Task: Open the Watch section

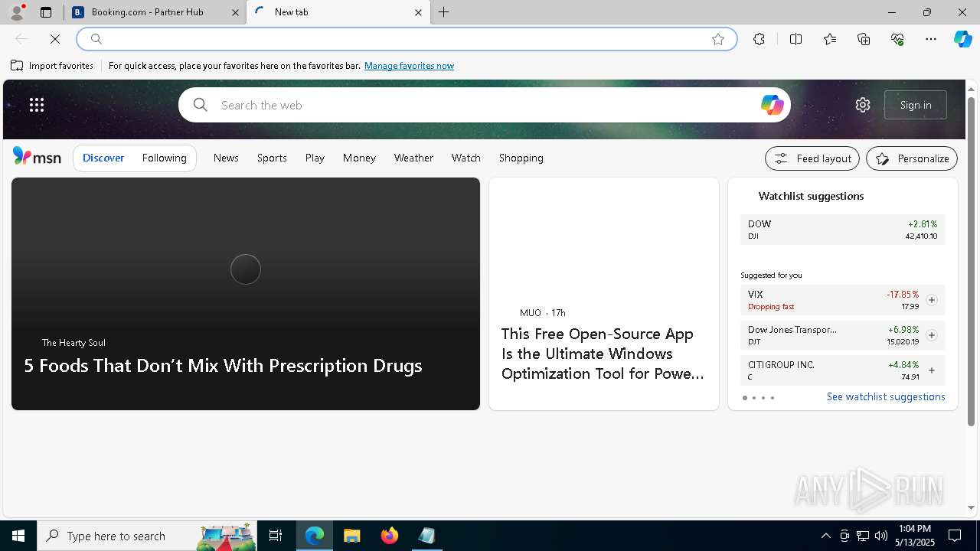Action: pos(466,158)
